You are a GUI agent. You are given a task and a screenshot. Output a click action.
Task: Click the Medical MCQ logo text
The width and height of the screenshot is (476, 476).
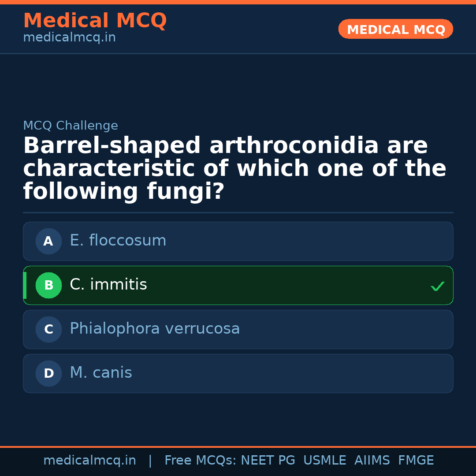95,21
